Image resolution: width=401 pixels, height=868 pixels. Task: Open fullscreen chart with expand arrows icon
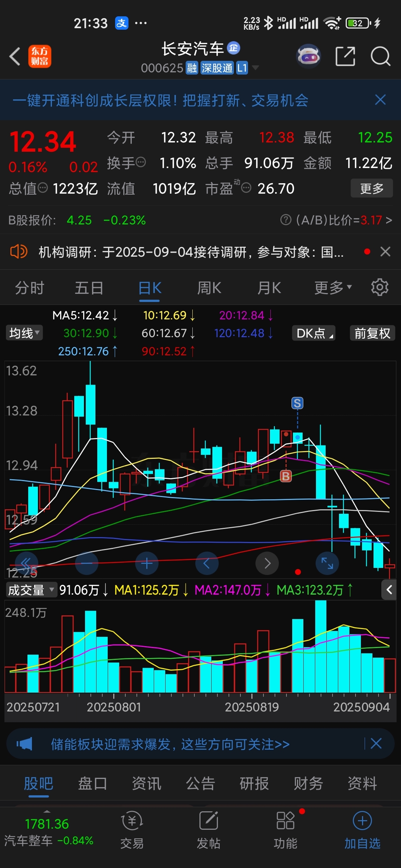[x=327, y=563]
